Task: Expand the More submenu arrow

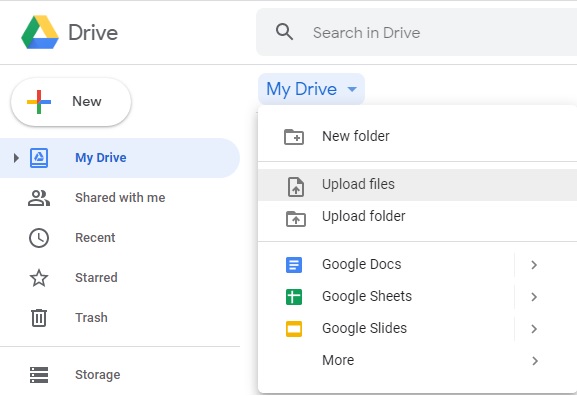Action: (x=535, y=361)
